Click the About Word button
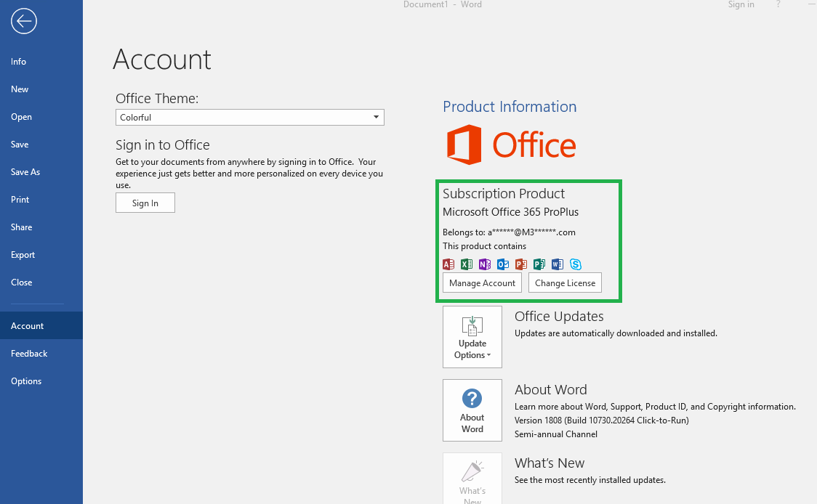Viewport: 817px width, 504px height. [x=472, y=410]
